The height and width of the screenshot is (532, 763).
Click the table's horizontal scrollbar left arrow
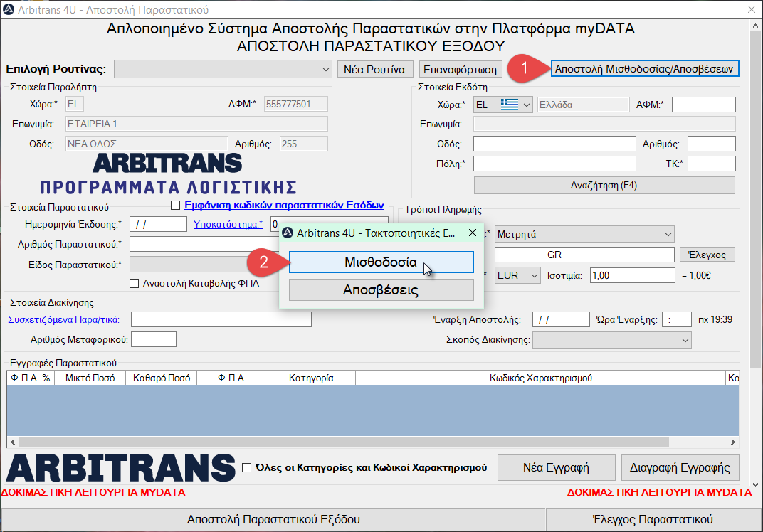[13, 442]
